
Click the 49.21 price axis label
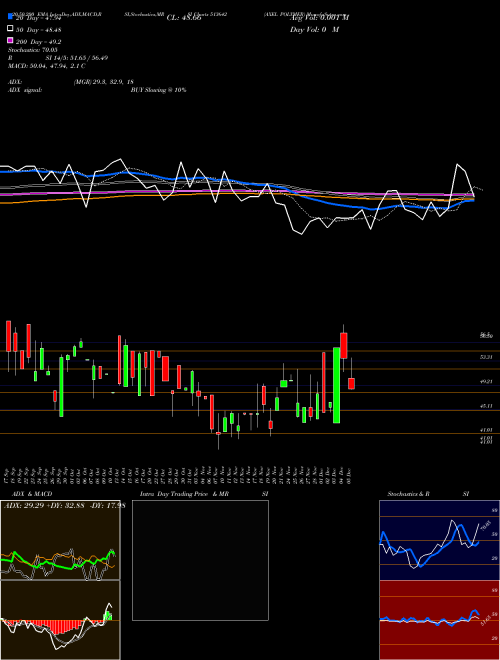486,381
